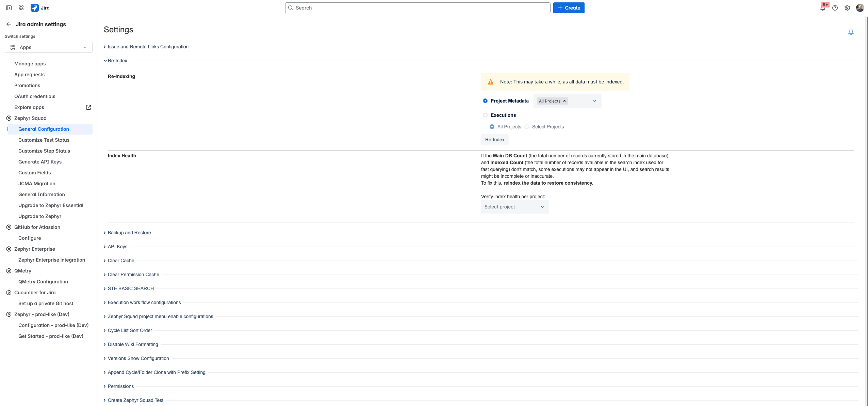868x406 pixels.
Task: Click the blue Create button
Action: point(568,8)
